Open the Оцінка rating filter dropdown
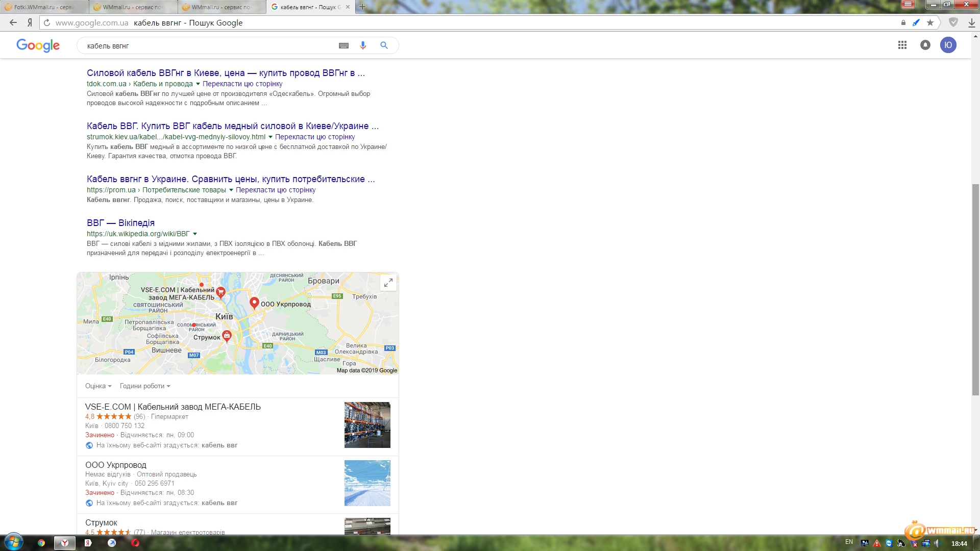980x551 pixels. [x=98, y=386]
